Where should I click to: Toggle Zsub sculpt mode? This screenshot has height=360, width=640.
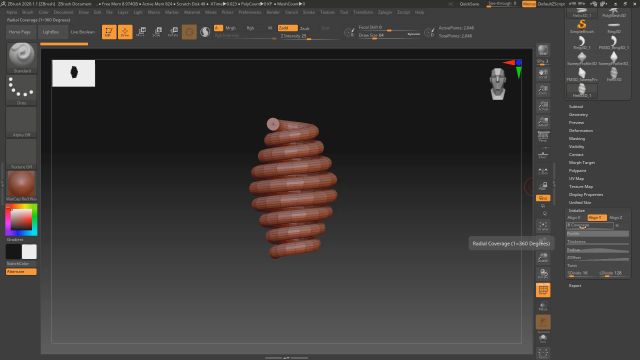pyautogui.click(x=304, y=28)
